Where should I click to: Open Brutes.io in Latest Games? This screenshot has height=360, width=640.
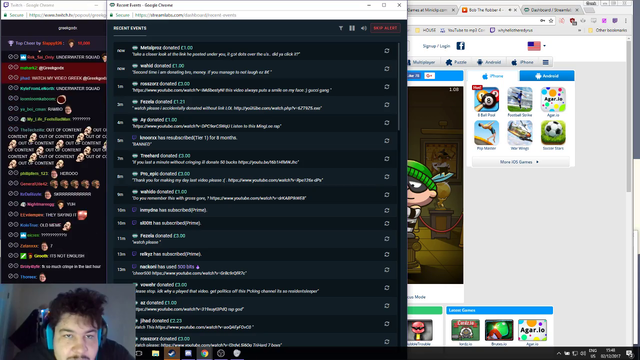[x=499, y=330]
